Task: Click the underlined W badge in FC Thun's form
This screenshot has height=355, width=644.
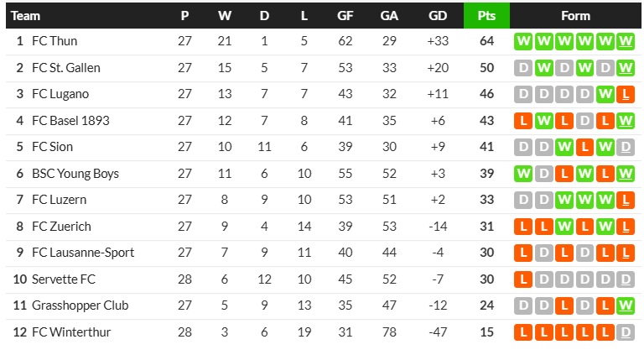Action: (625, 41)
